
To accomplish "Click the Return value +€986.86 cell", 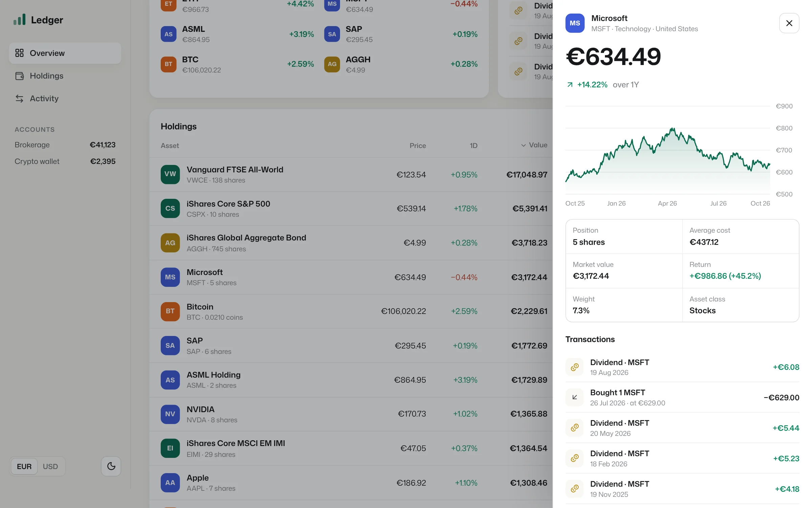I will point(741,271).
